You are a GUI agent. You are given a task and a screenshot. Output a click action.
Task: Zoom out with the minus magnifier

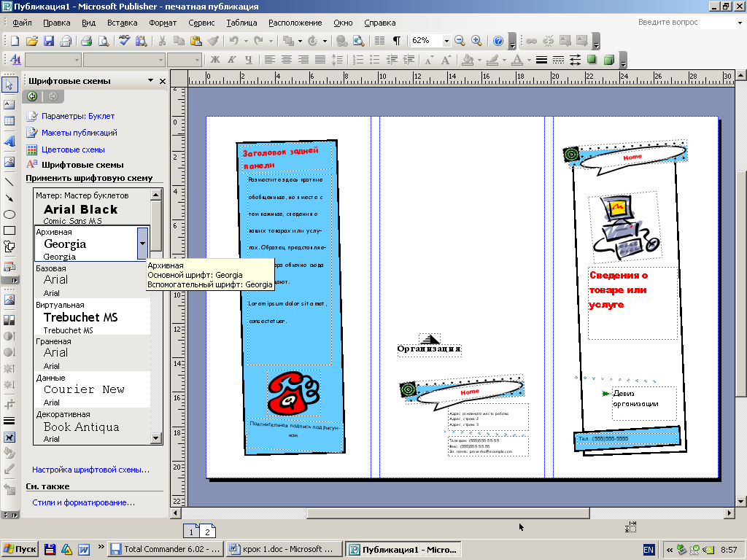point(460,41)
